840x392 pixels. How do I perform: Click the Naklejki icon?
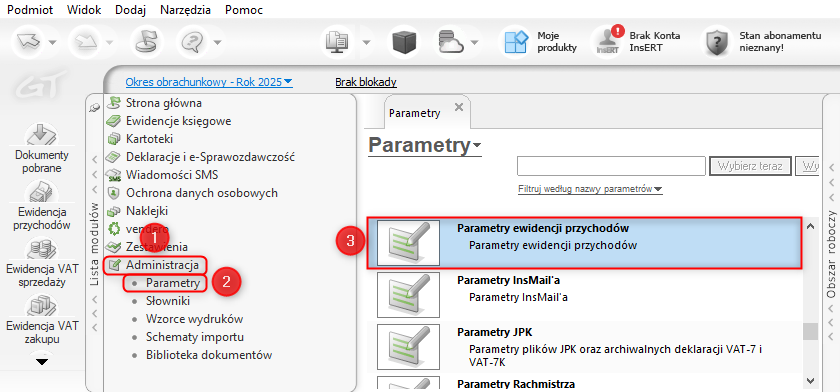(113, 211)
